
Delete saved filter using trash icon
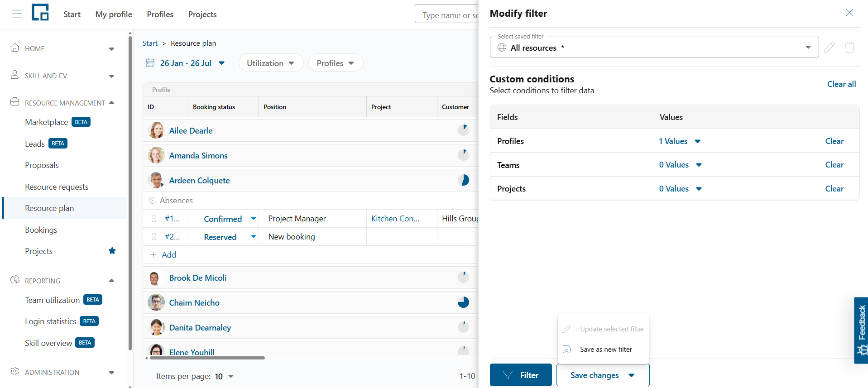pos(849,47)
